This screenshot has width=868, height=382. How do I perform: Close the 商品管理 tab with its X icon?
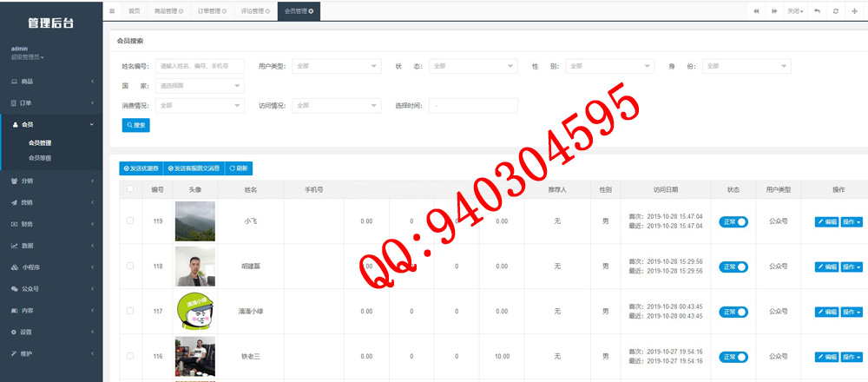[x=181, y=11]
